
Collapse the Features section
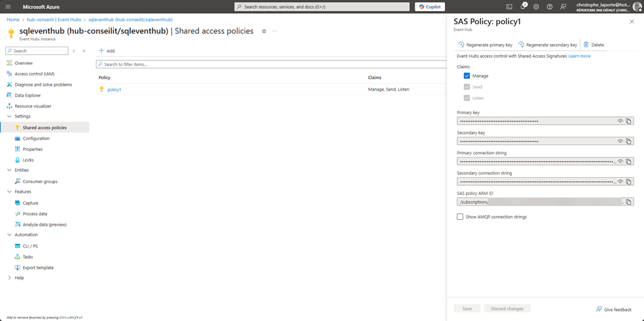coord(10,191)
